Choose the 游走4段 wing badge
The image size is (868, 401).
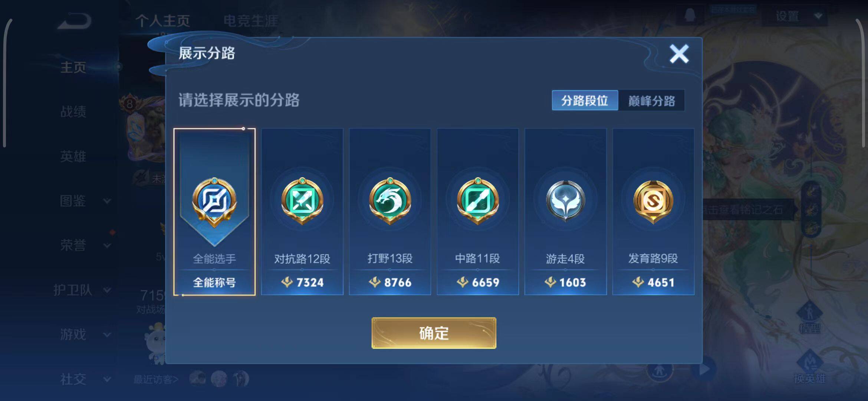565,212
